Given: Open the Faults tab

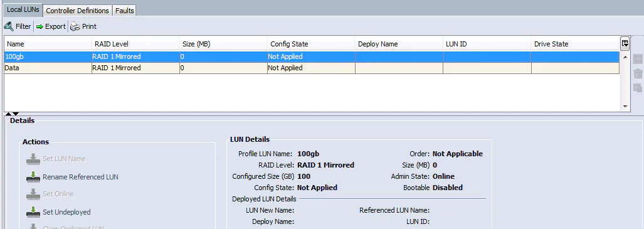Looking at the screenshot, I should point(124,11).
